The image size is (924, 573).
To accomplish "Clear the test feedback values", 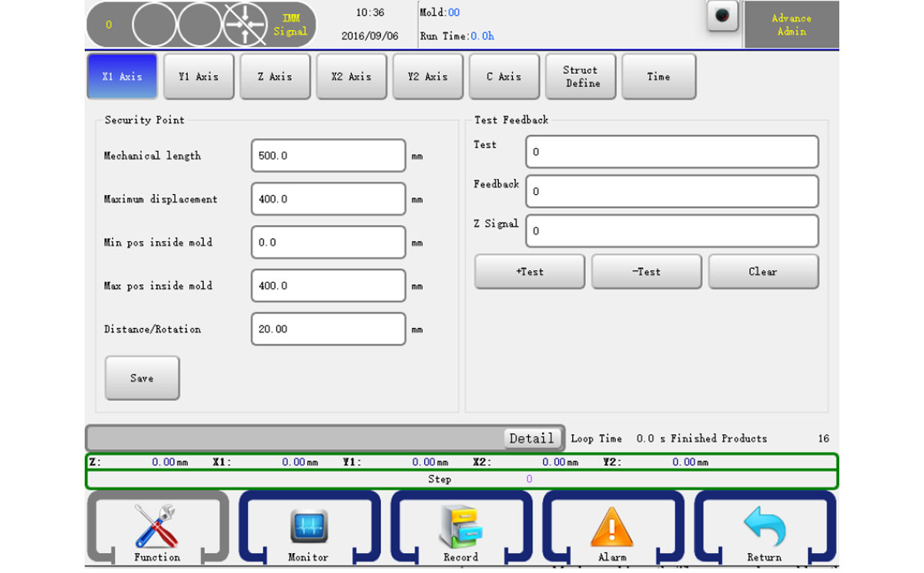I will [763, 272].
